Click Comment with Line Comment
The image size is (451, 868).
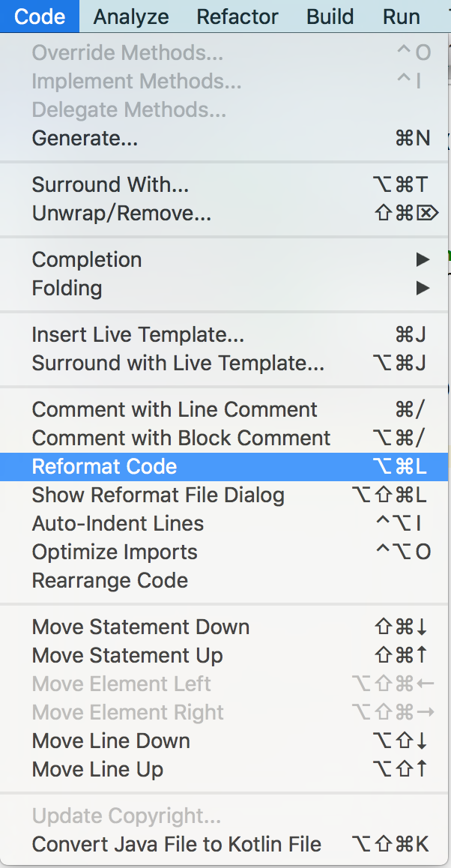[x=175, y=409]
